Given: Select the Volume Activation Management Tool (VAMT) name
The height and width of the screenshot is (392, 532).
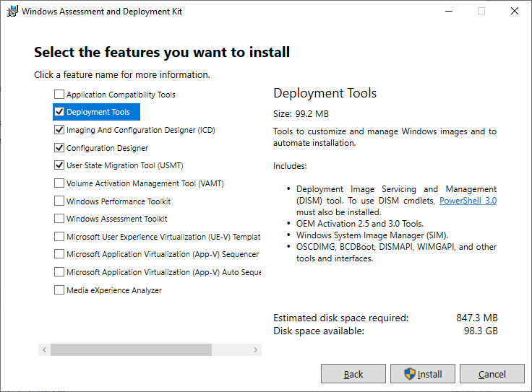Looking at the screenshot, I should pos(145,183).
